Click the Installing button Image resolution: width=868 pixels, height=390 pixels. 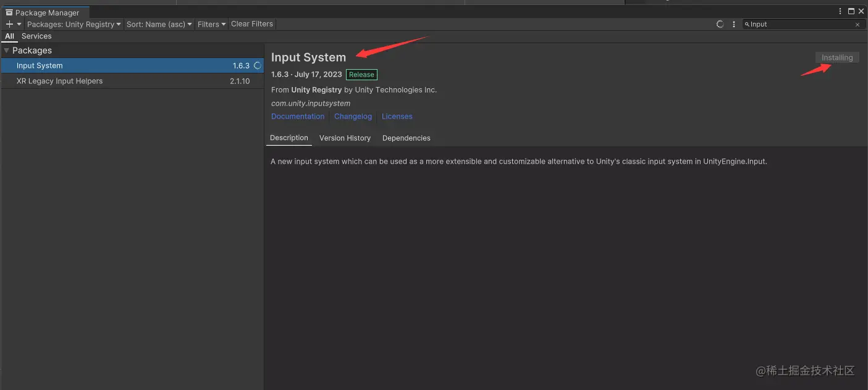837,57
